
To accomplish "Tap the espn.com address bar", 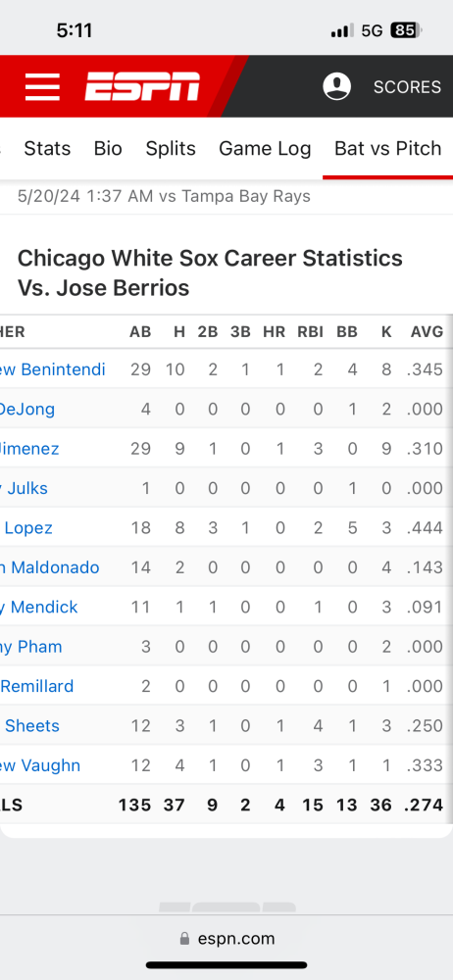I will (x=226, y=938).
